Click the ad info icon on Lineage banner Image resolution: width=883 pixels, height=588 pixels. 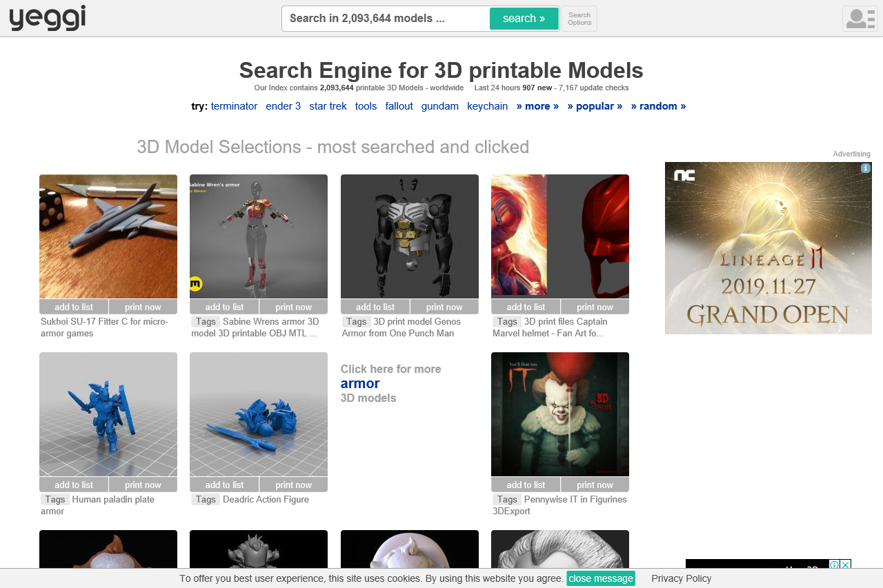pos(865,168)
